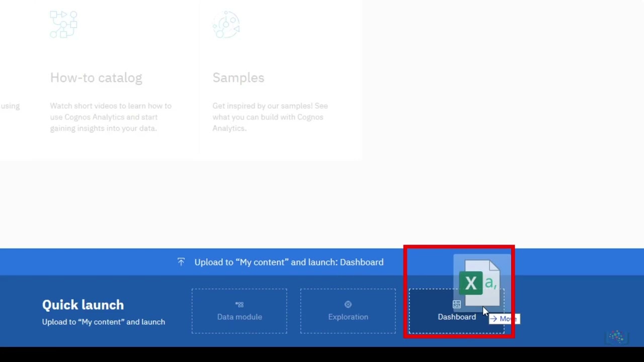Select the Dashboard quick launch tile

[456, 311]
